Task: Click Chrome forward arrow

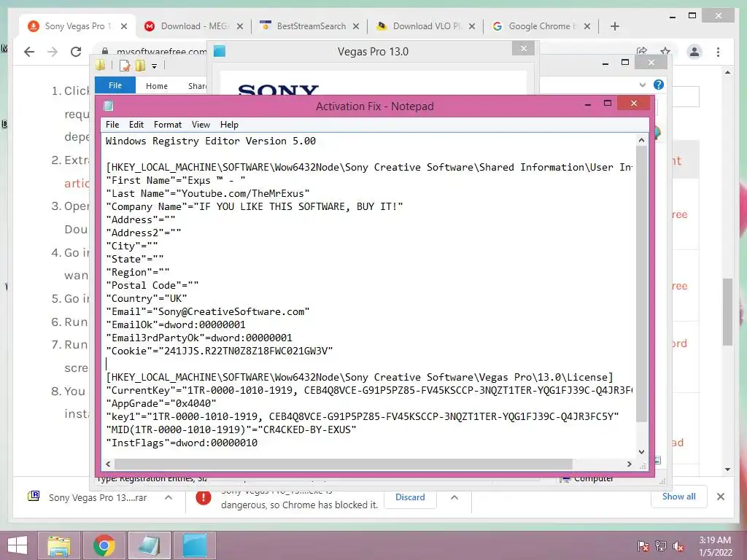Action: click(53, 52)
